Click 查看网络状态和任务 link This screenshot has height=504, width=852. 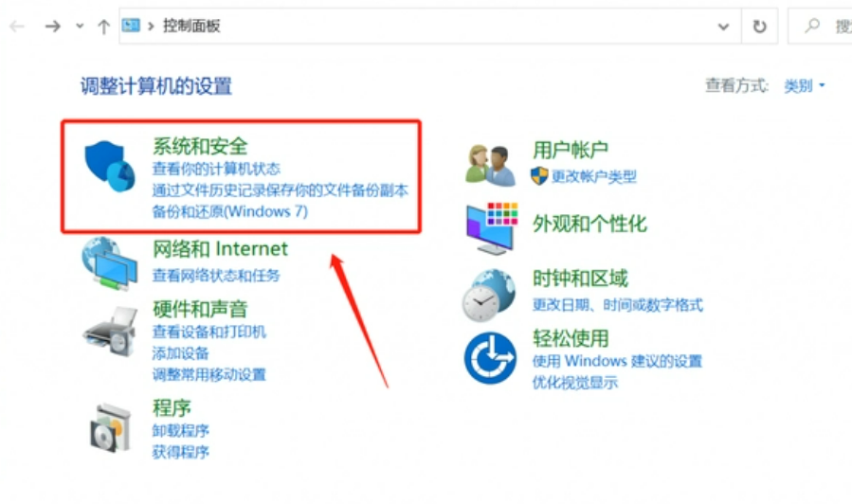coord(216,276)
